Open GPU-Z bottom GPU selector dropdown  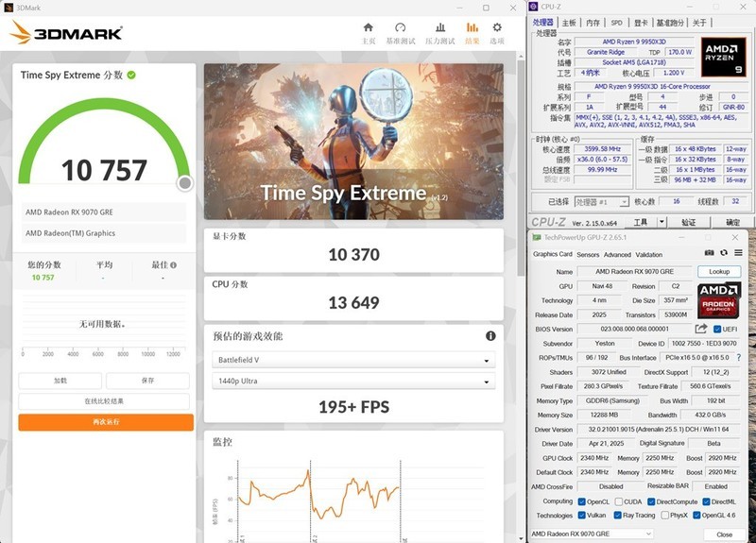click(x=592, y=534)
